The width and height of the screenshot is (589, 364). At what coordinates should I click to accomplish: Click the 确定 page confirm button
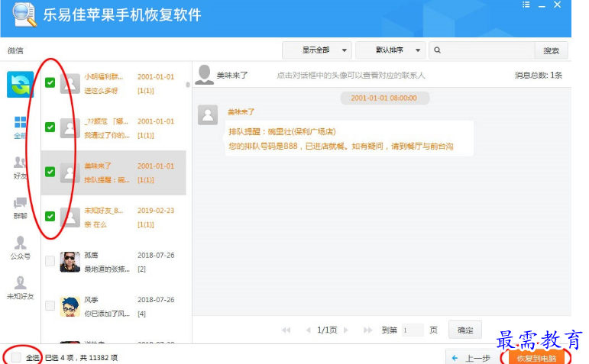pyautogui.click(x=465, y=330)
